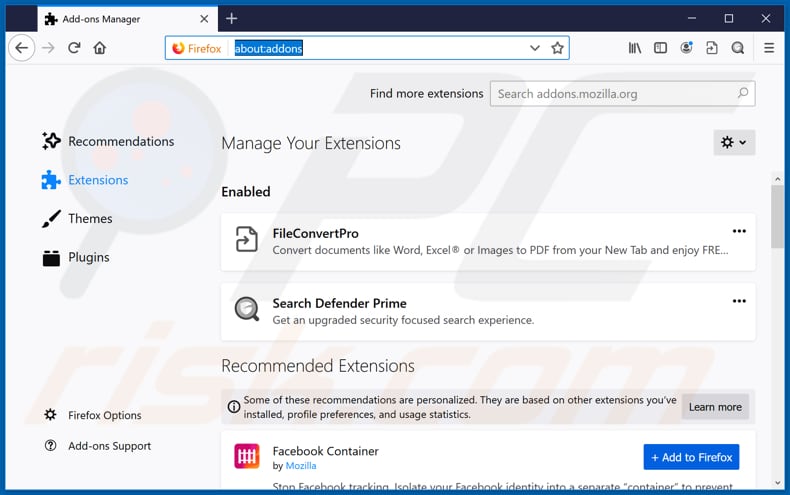
Task: Click the Add to Firefox button
Action: click(691, 457)
